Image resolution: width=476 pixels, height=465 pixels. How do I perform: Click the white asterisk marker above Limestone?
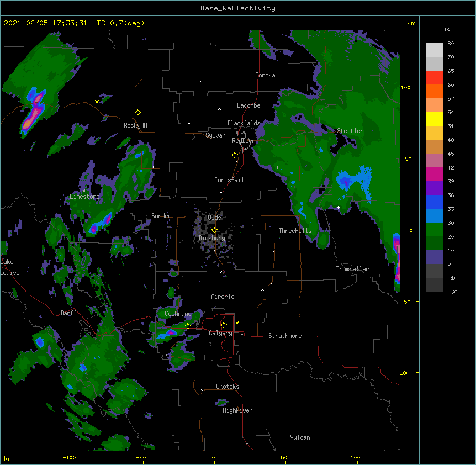84,191
